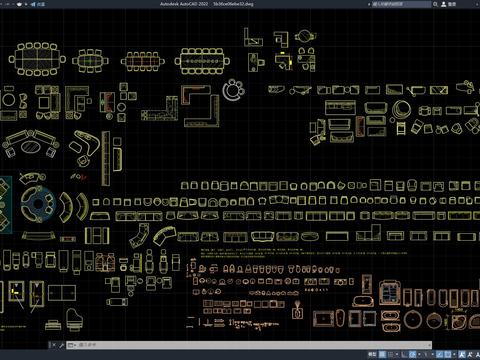Open the command line customize wrench
The height and width of the screenshot is (360, 480).
[x=61, y=345]
